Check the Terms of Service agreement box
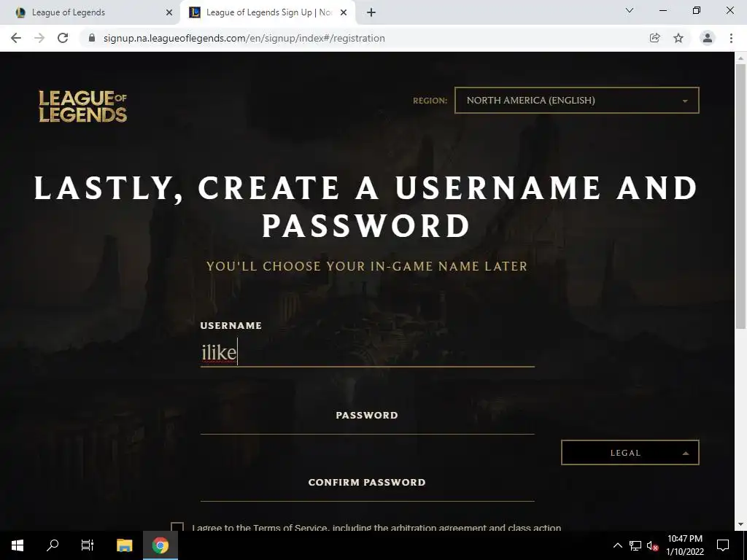This screenshot has width=747, height=560. pos(177,527)
